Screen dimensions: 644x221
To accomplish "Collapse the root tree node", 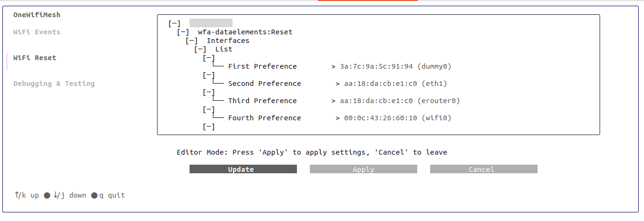I will click(x=174, y=23).
